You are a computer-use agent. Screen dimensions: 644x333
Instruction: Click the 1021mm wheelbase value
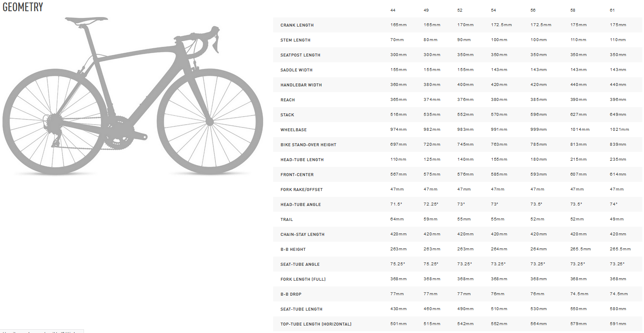619,130
